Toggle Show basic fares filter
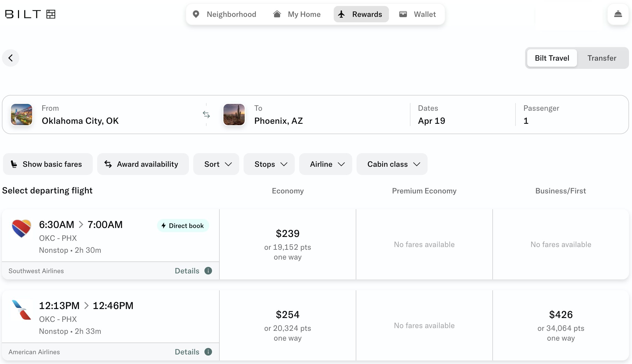The width and height of the screenshot is (632, 364). 48,164
